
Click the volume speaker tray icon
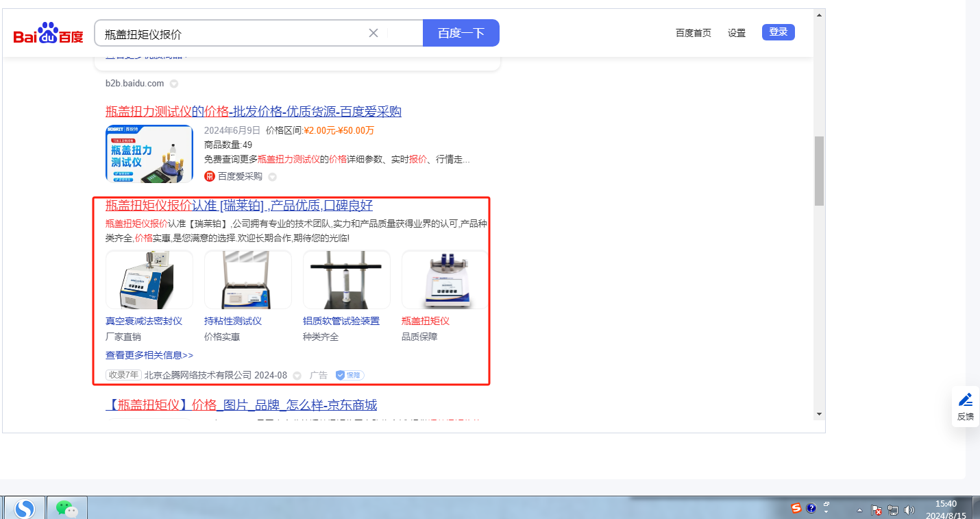pyautogui.click(x=909, y=510)
